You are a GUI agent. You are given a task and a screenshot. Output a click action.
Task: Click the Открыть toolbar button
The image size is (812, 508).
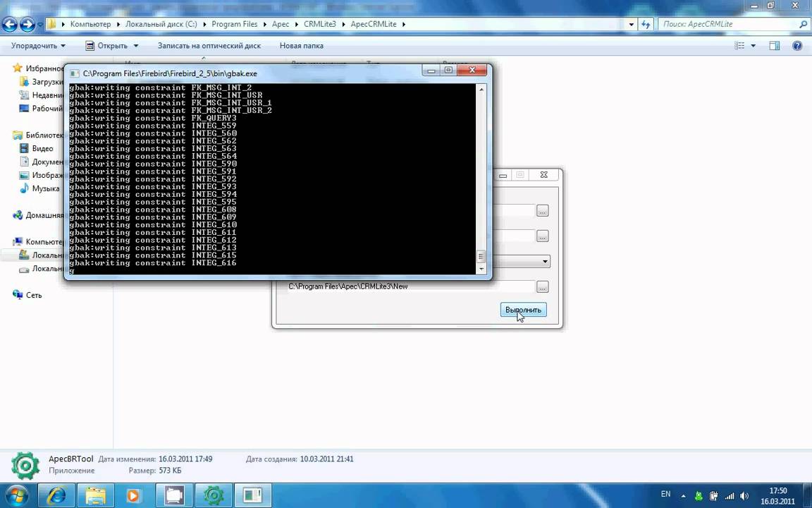pos(106,46)
